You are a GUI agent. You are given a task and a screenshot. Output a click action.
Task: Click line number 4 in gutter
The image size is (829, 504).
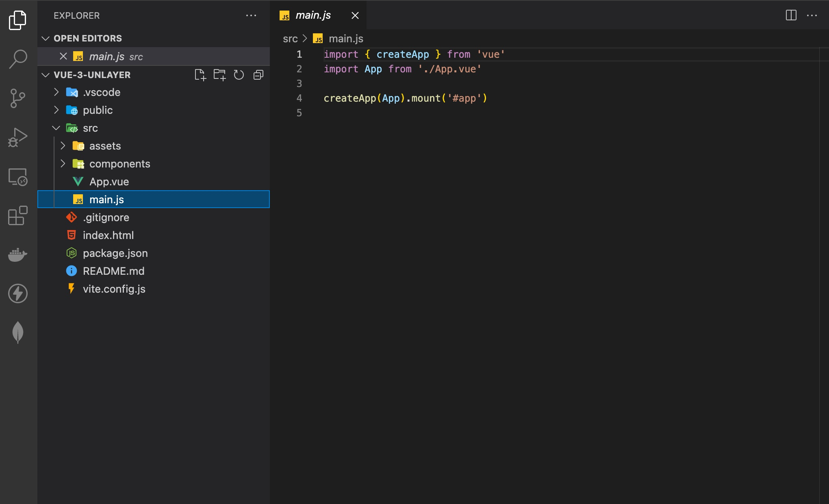click(299, 98)
